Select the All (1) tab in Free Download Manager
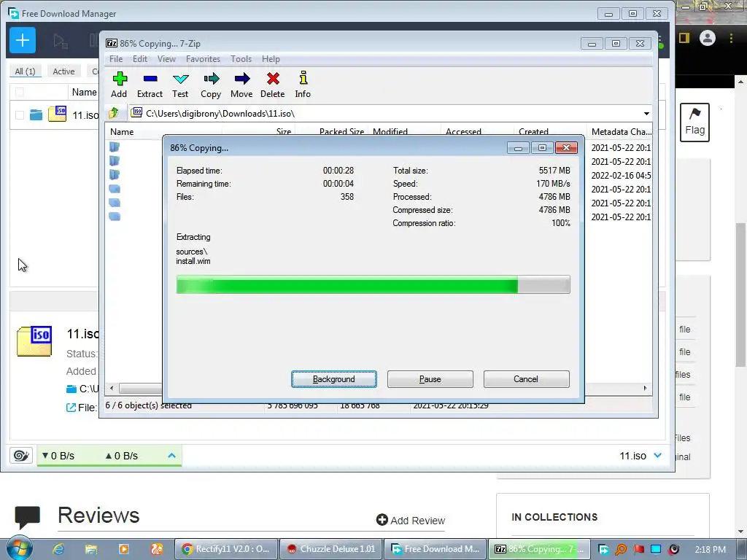747x560 pixels. (26, 71)
